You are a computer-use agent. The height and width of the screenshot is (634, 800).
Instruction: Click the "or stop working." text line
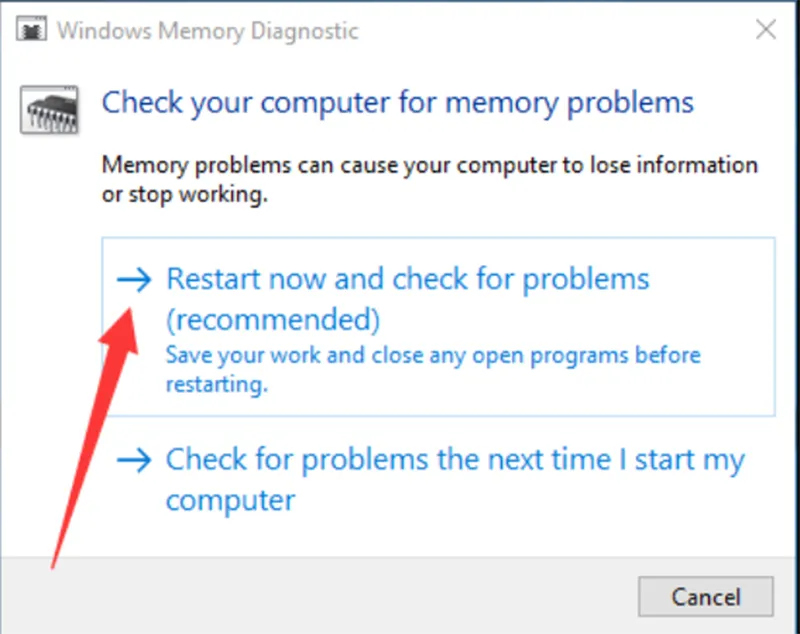click(186, 195)
